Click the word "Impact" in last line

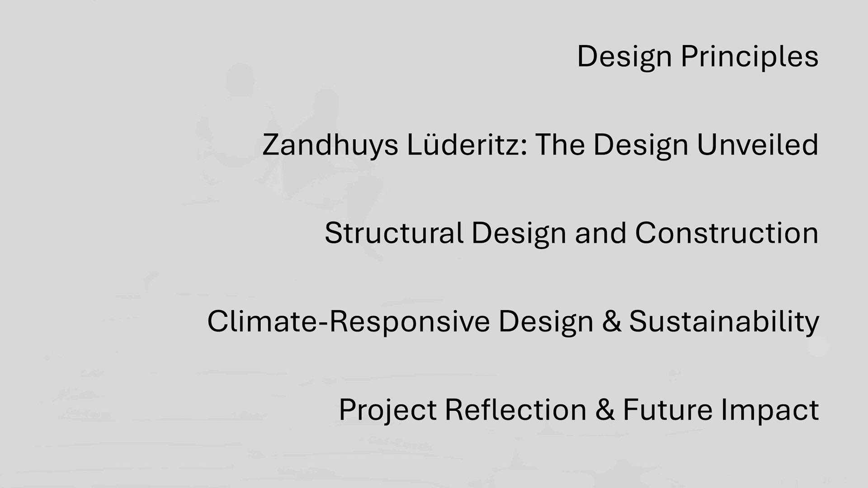769,410
